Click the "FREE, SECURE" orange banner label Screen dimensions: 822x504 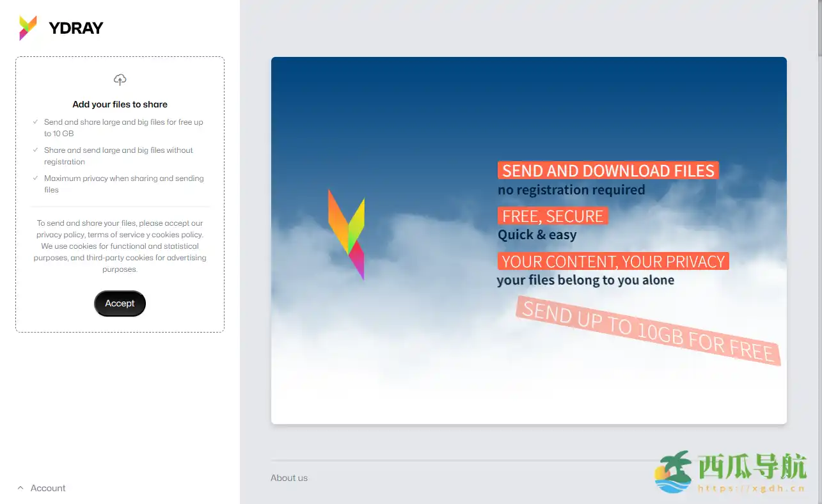(x=553, y=216)
